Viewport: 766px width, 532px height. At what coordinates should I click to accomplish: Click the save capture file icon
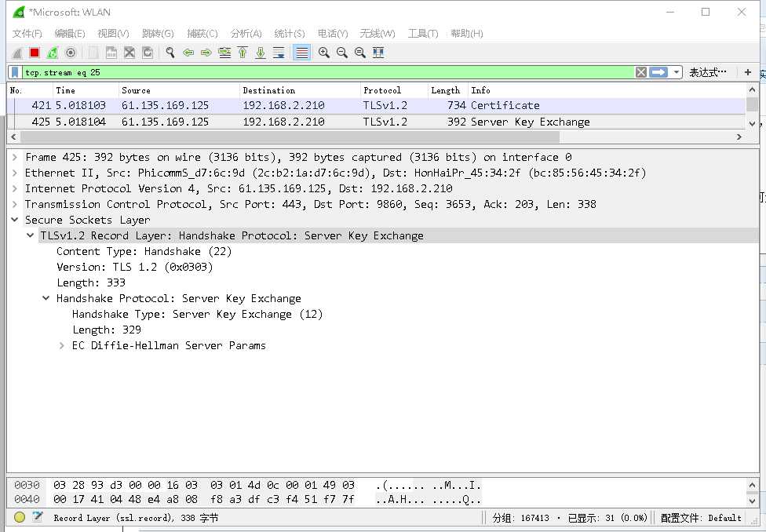click(x=111, y=53)
